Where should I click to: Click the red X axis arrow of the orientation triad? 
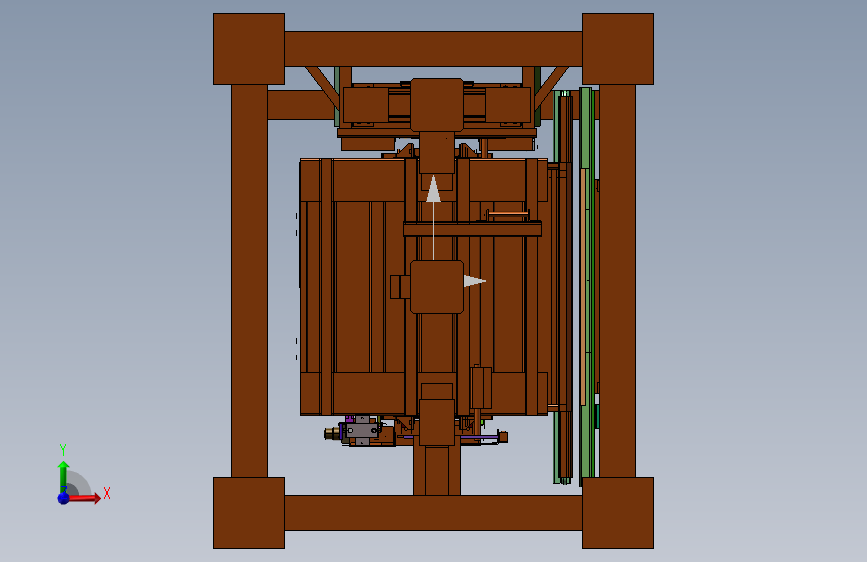click(85, 498)
